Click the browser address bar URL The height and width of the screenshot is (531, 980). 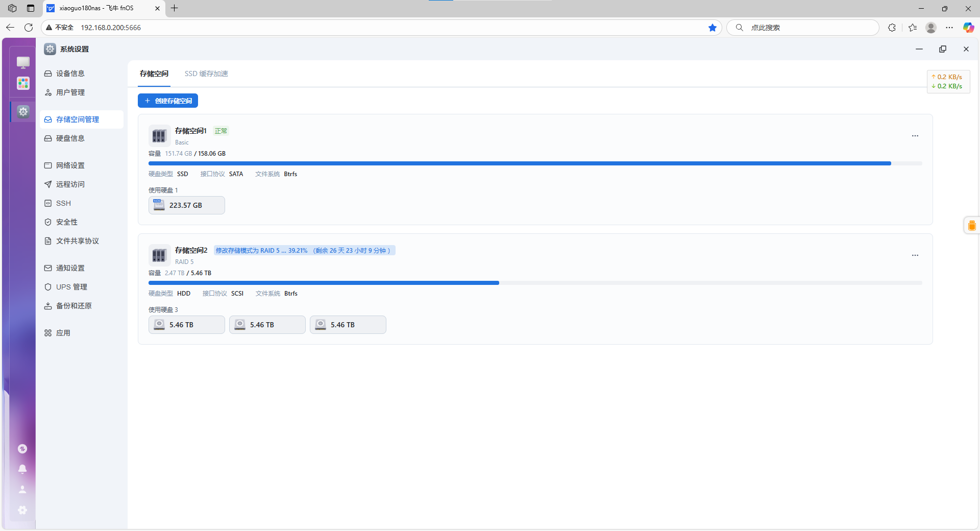coord(111,28)
